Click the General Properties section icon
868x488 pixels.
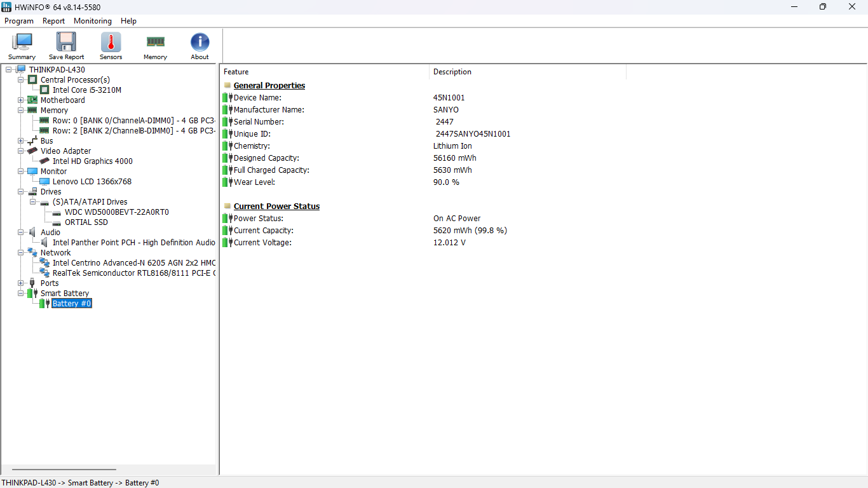[227, 85]
